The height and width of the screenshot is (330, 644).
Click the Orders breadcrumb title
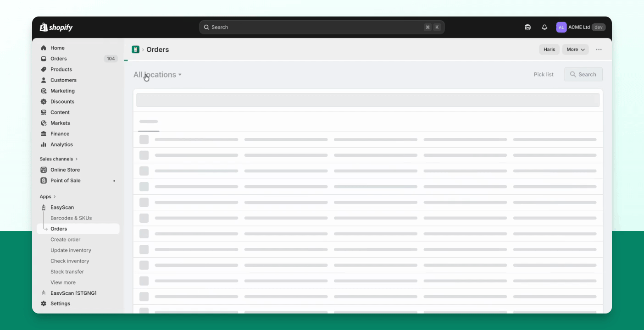pos(157,49)
